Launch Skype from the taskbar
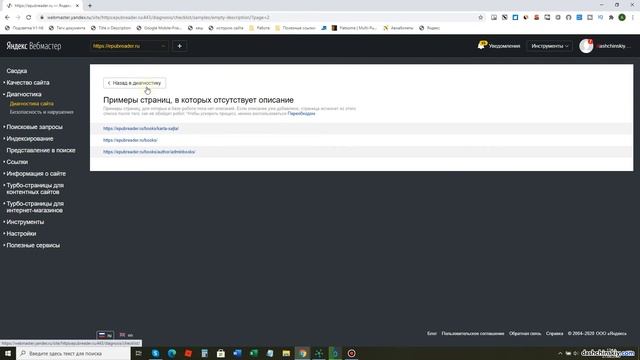Viewport: 640px width, 360px height. 156,353
